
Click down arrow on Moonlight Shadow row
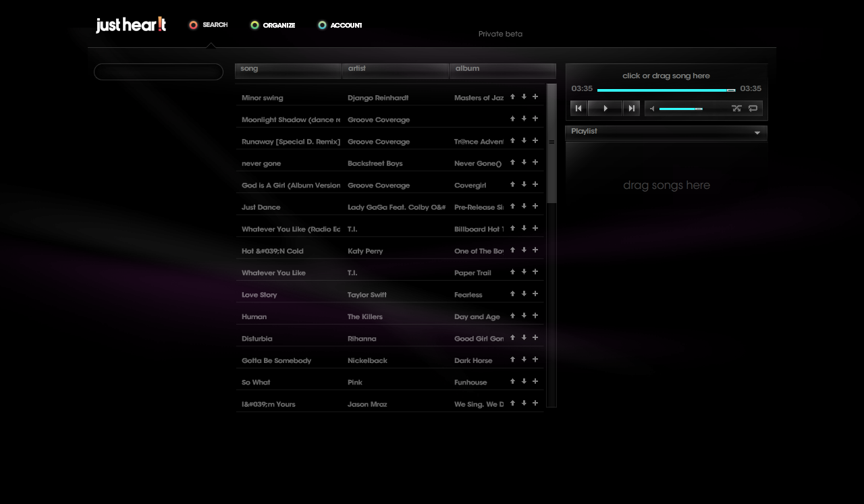524,118
